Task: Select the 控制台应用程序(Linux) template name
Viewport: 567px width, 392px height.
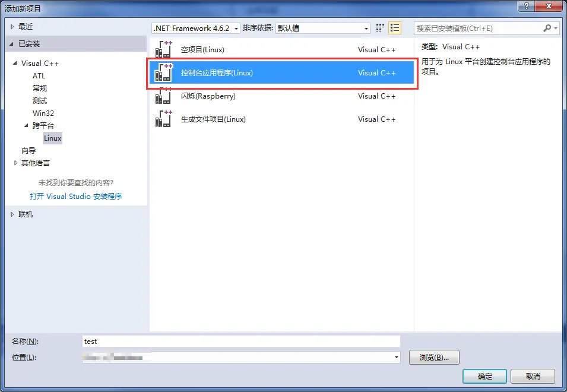Action: pos(217,72)
